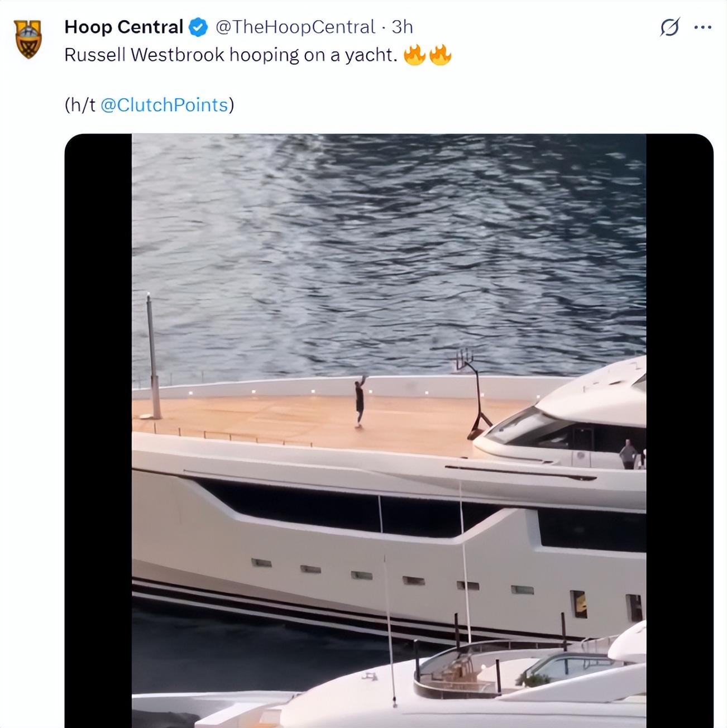Open the @TheHoopCentral handle
Viewport: 727px width, 728px height.
[295, 27]
